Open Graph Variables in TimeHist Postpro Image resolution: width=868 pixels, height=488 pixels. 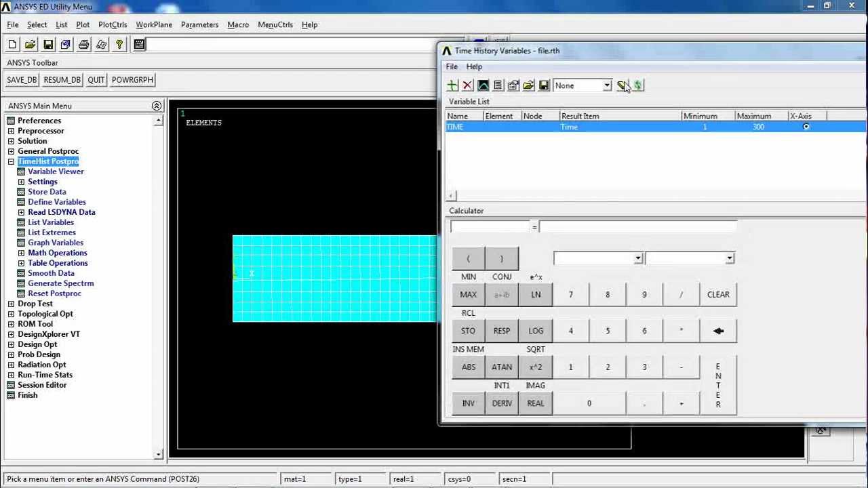tap(56, 243)
